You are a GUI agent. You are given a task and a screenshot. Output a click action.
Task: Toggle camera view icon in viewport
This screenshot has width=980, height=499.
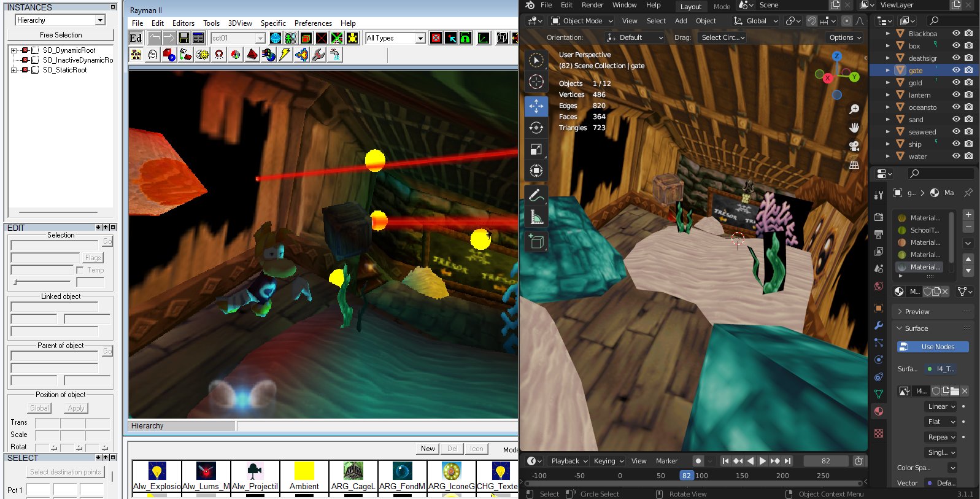tap(854, 146)
